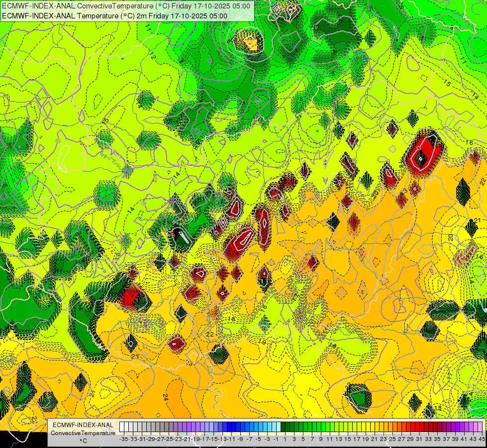Pick the red swatch above legend value 31

[x=417, y=427]
